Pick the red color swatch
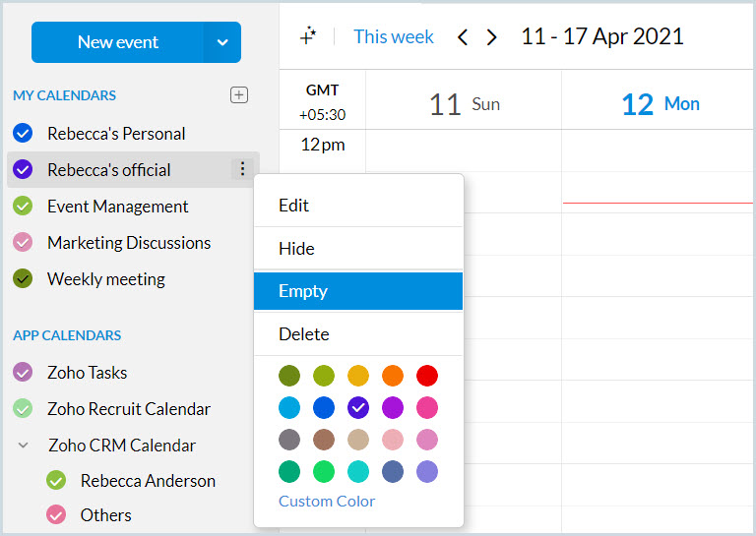This screenshot has width=756, height=536. pyautogui.click(x=426, y=376)
